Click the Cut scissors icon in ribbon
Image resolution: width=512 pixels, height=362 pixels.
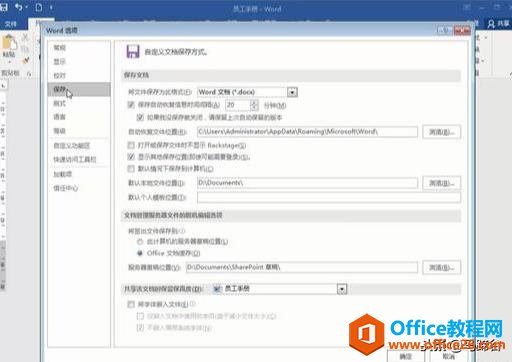(x=25, y=37)
